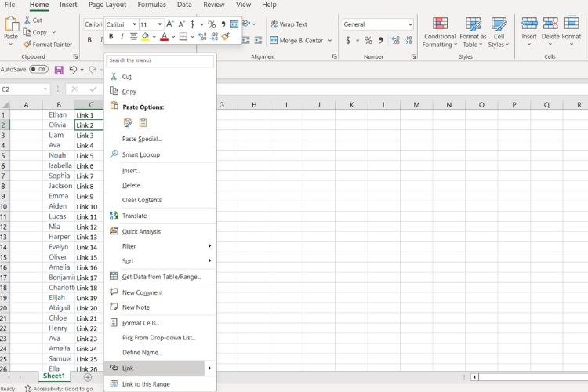Click increase indent in Alignment group

point(258,40)
